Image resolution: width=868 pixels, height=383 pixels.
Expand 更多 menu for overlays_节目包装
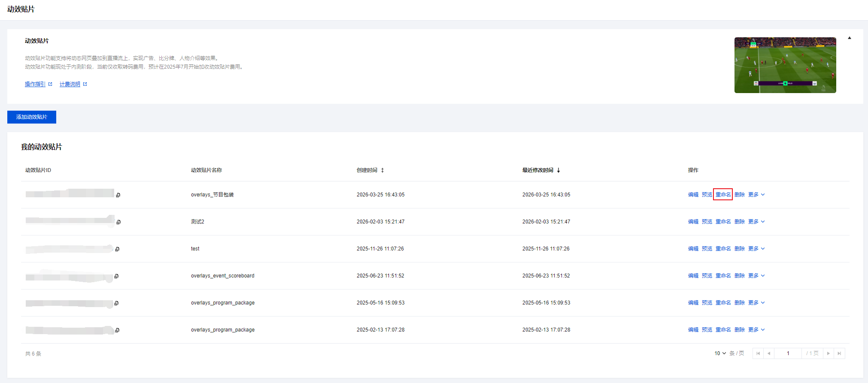756,195
